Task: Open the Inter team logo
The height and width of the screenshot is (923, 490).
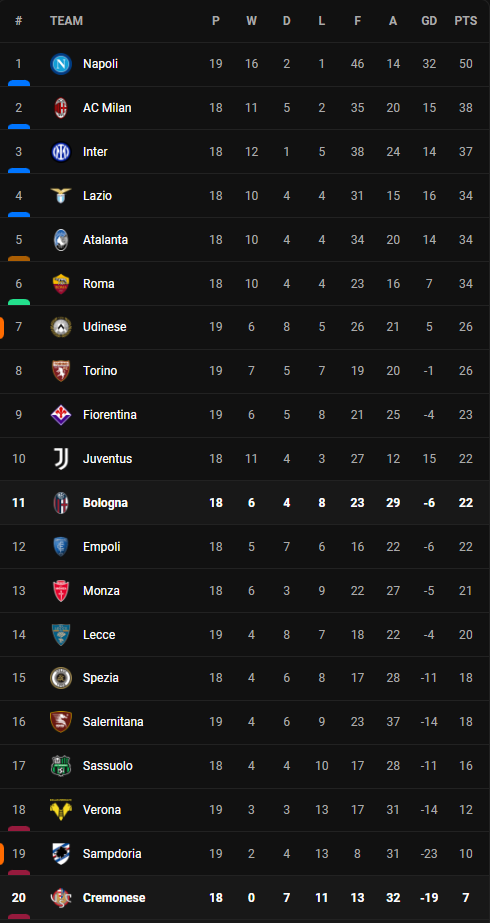Action: tap(61, 152)
